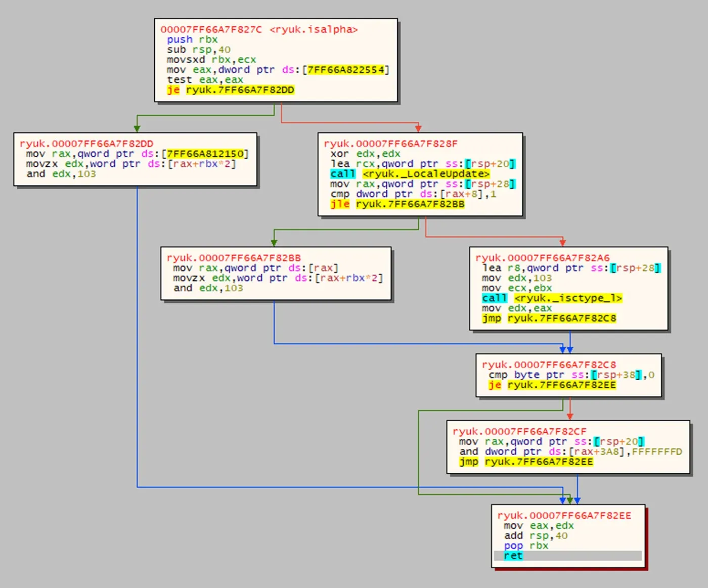Select the jle ryuk.7FF66A7F82BB instruction
The image size is (708, 588).
point(397,204)
